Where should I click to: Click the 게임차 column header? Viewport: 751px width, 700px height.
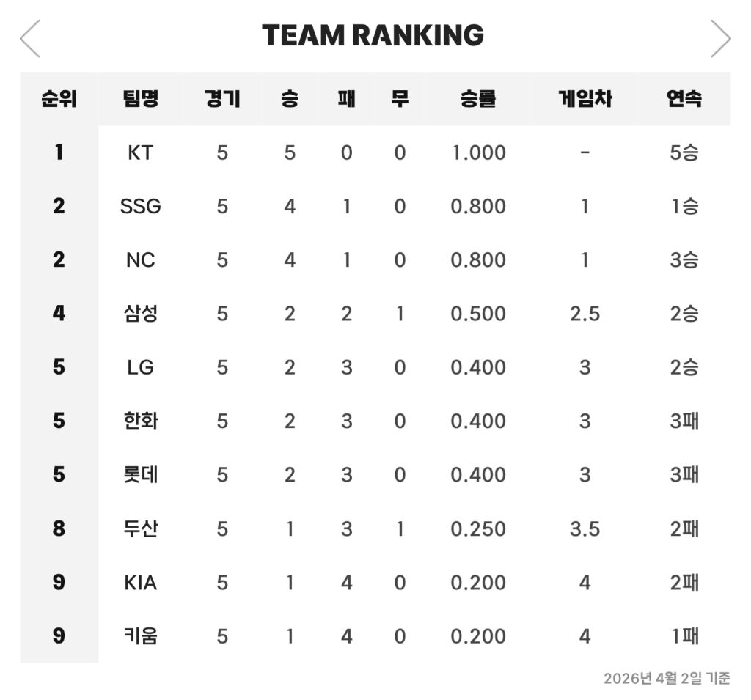[585, 98]
